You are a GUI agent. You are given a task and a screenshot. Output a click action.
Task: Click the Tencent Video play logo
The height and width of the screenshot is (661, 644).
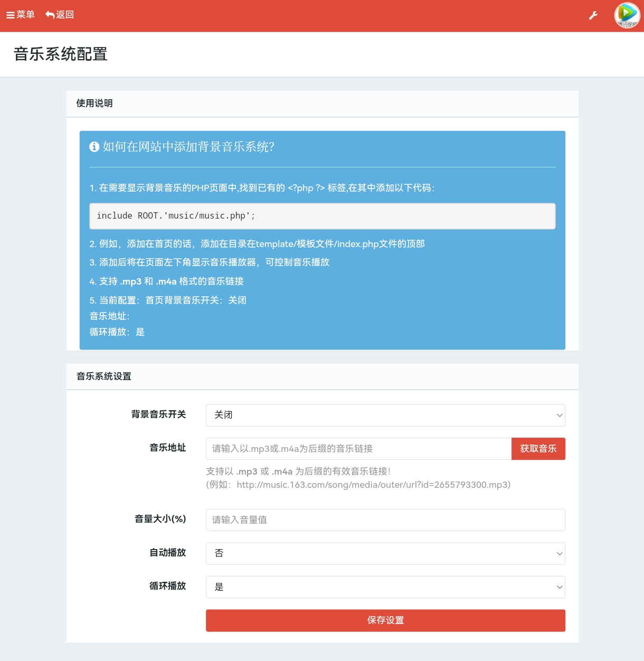tap(627, 15)
